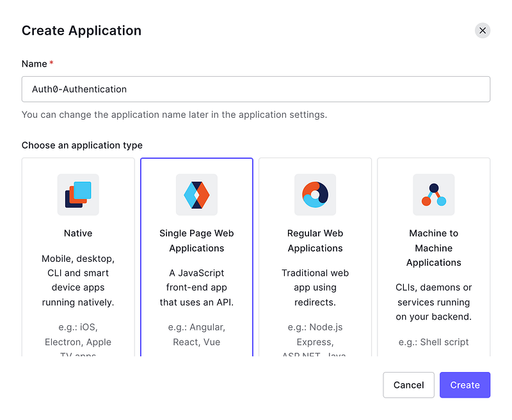Click the 'CLIs, daemons or services' description
Screen dimensions: 512x420
coord(434,302)
